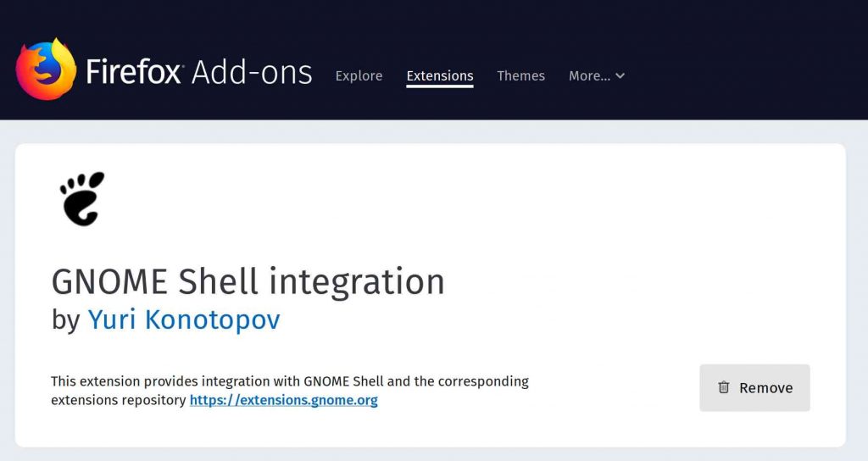The height and width of the screenshot is (461, 868).
Task: Click the "Firefox" word in the site title
Action: pos(134,72)
